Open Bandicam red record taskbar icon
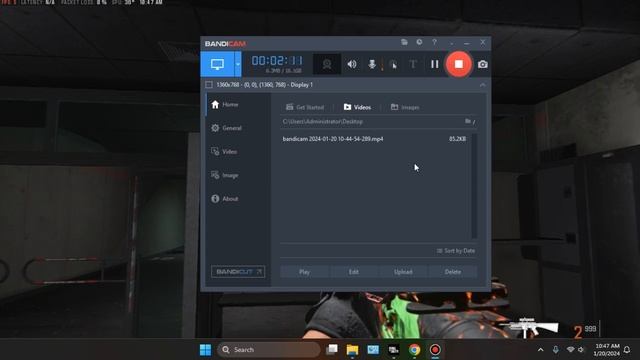The width and height of the screenshot is (640, 360). click(435, 350)
